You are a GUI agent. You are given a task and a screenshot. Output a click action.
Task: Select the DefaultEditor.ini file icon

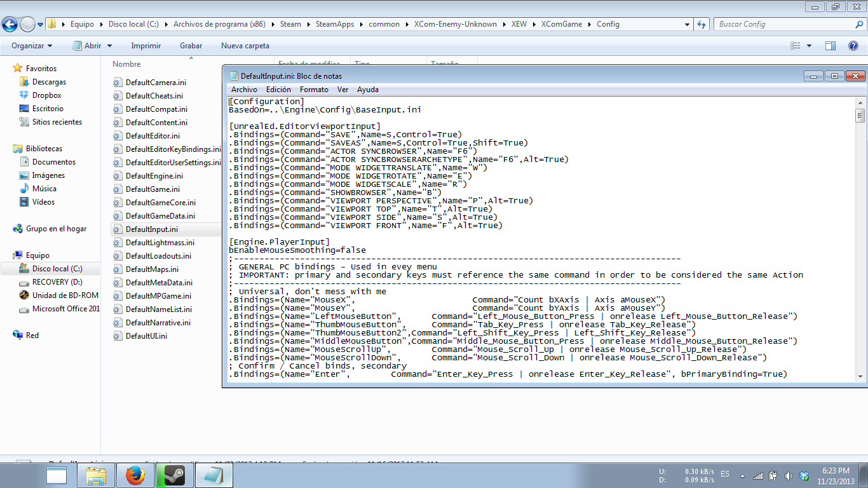[x=118, y=136]
